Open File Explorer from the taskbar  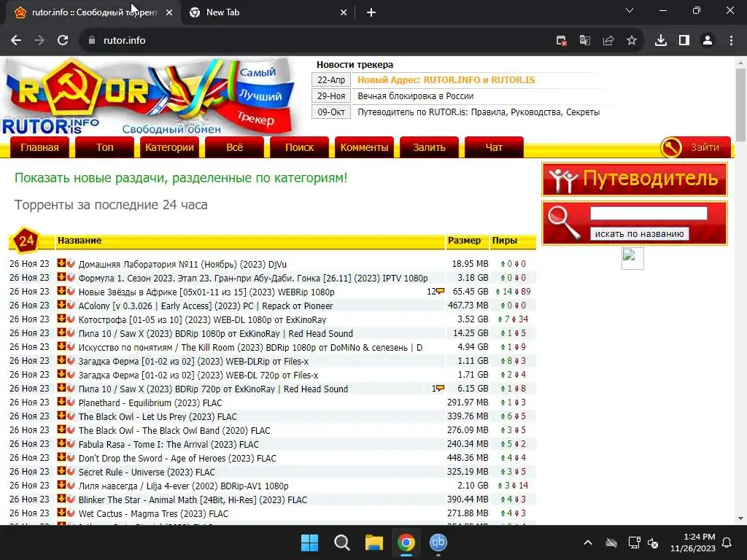(374, 542)
